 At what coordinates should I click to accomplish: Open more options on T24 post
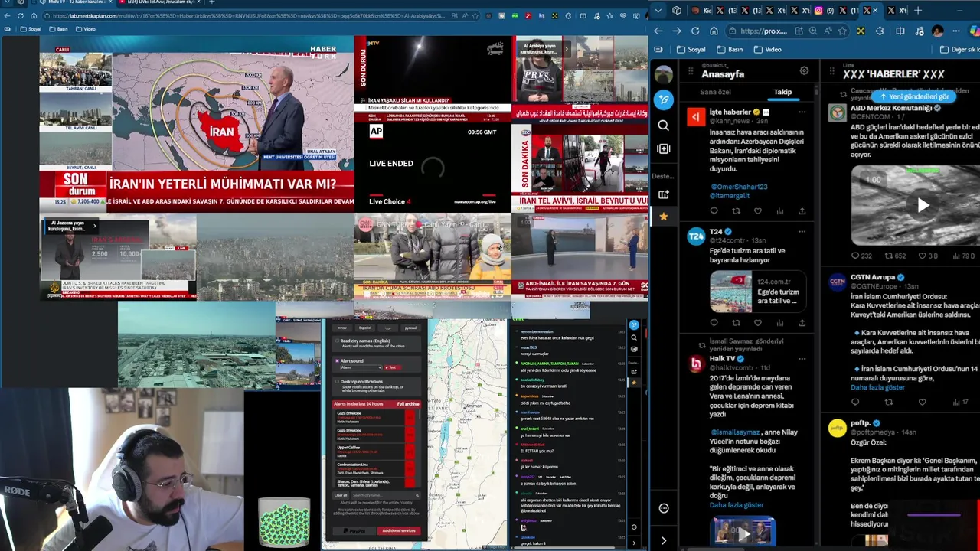[x=802, y=231]
